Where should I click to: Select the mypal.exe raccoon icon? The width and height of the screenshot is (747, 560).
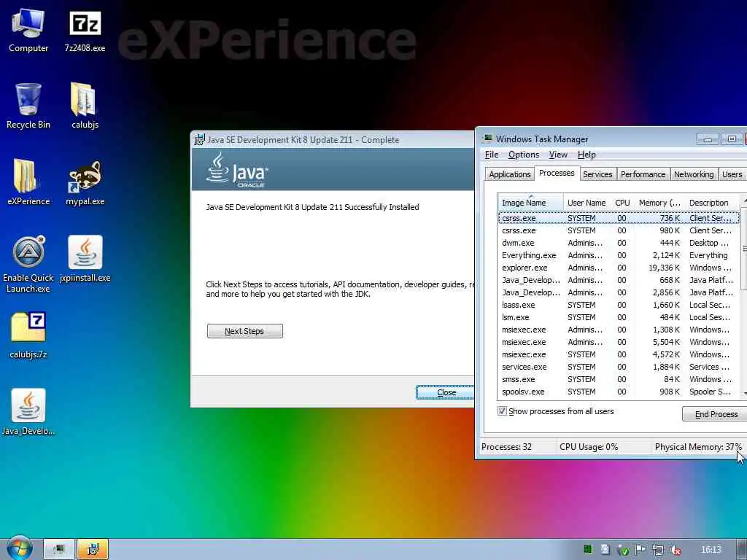[x=85, y=182]
